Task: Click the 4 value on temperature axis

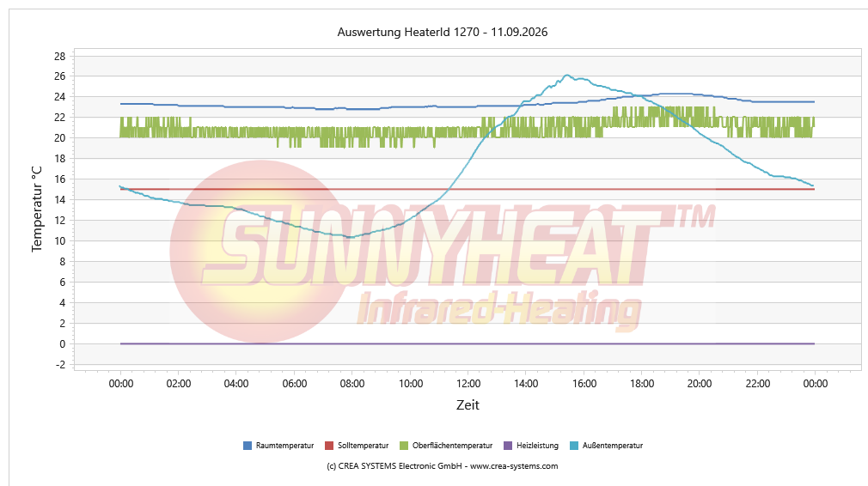Action: click(x=63, y=303)
